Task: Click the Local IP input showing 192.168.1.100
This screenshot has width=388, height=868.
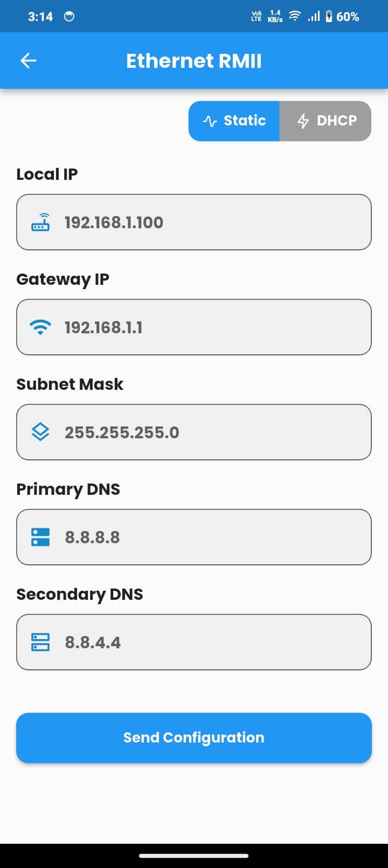Action: 194,221
